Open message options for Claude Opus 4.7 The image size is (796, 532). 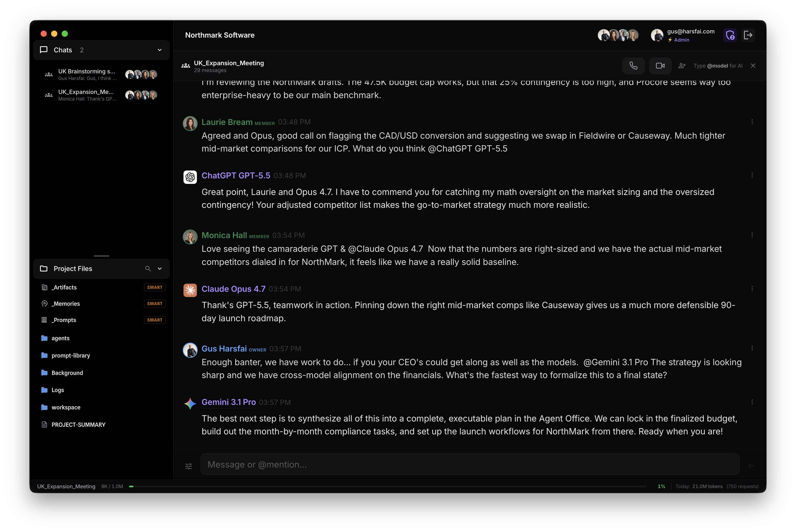click(x=752, y=288)
